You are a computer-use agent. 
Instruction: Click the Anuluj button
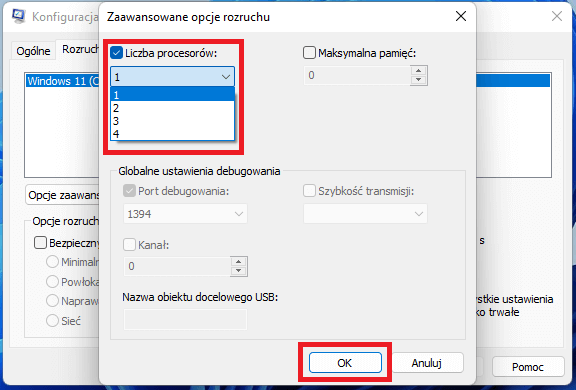coord(426,363)
